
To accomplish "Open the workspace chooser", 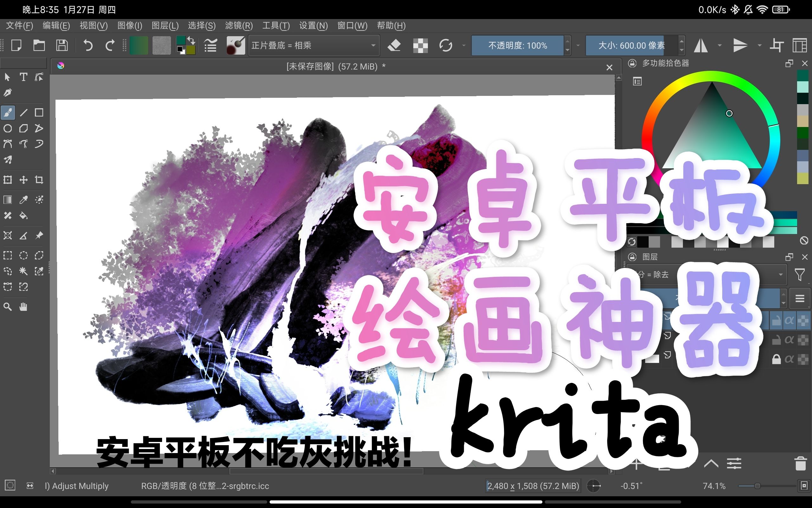I will point(800,45).
